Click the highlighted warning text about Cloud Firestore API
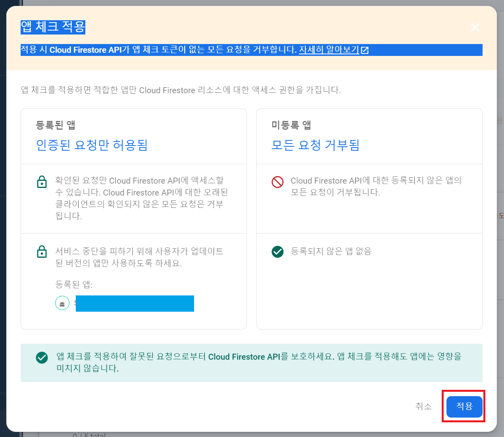 click(159, 50)
